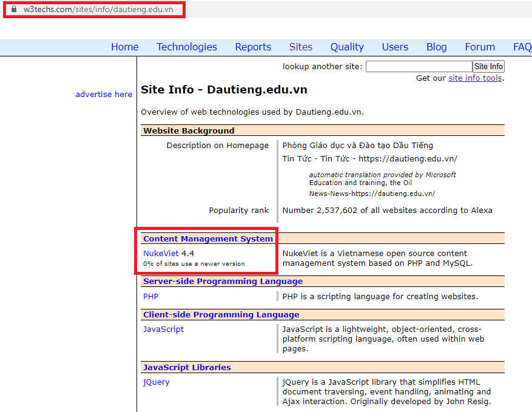The image size is (532, 412).
Task: Open Client-side Programming Language heading link
Action: coord(221,314)
